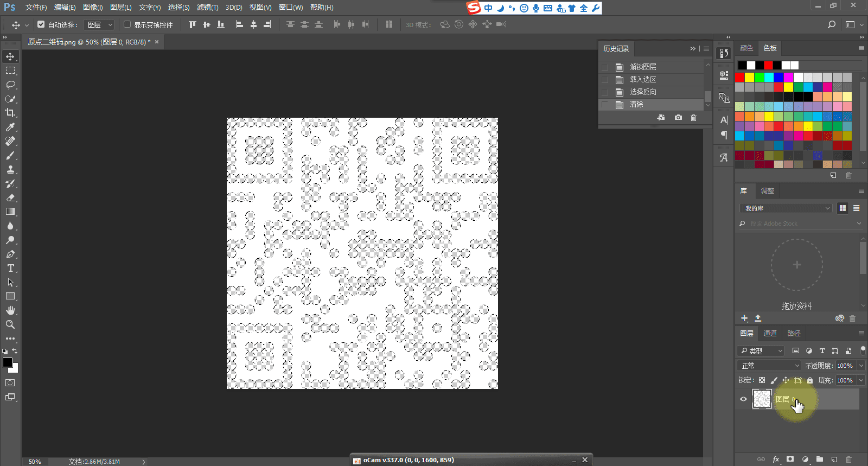The width and height of the screenshot is (868, 466).
Task: Select the 载入选区 history state
Action: (643, 79)
